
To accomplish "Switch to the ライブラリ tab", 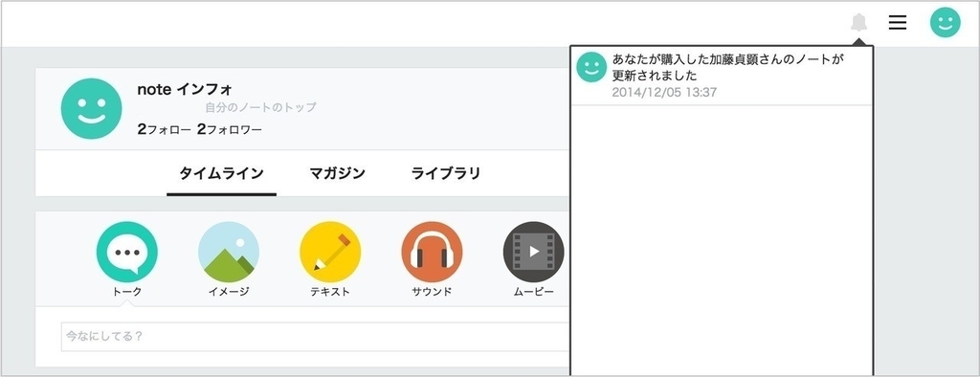I will [446, 174].
